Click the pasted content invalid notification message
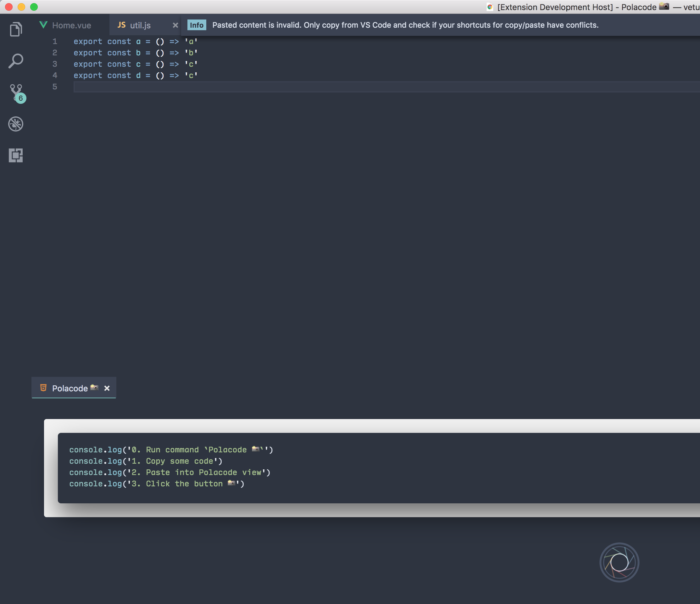Image resolution: width=700 pixels, height=604 pixels. 405,25
